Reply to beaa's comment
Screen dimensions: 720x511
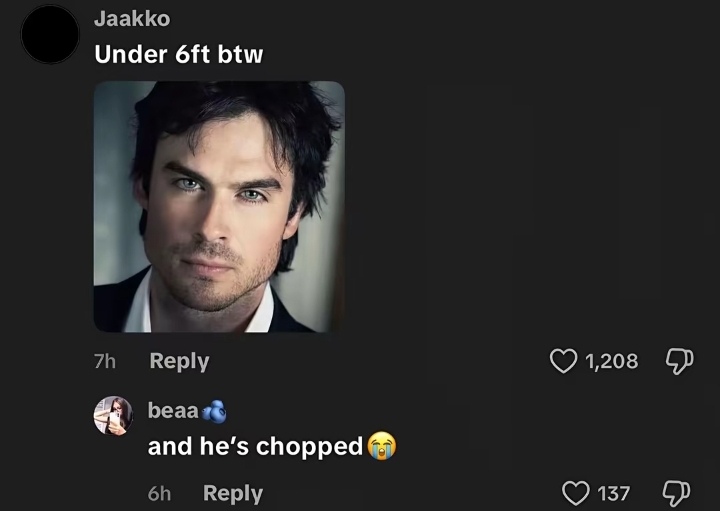(x=233, y=494)
